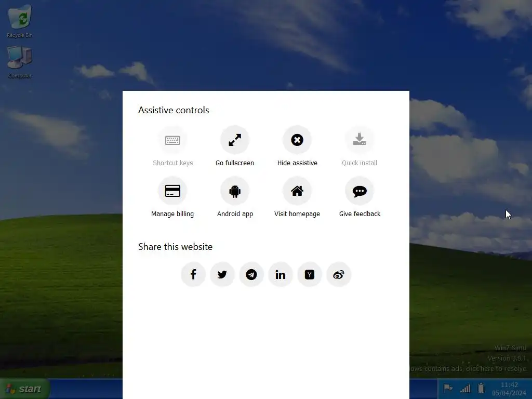532x399 pixels.
Task: Share this website on LinkedIn
Action: (280, 274)
